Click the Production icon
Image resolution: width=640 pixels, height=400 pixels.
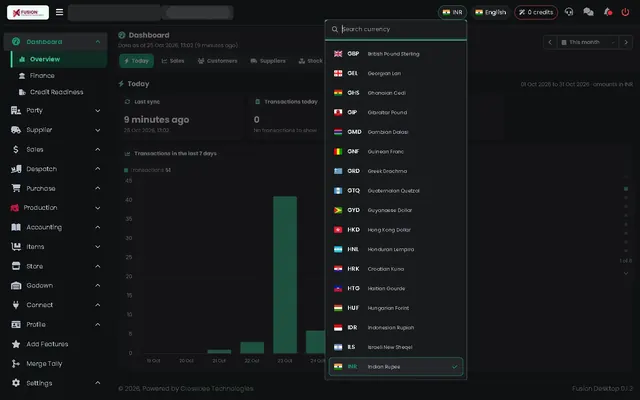click(15, 208)
